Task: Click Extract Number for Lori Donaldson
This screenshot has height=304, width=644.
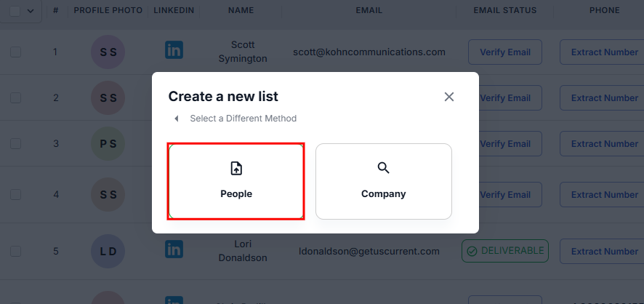Action: pos(604,252)
